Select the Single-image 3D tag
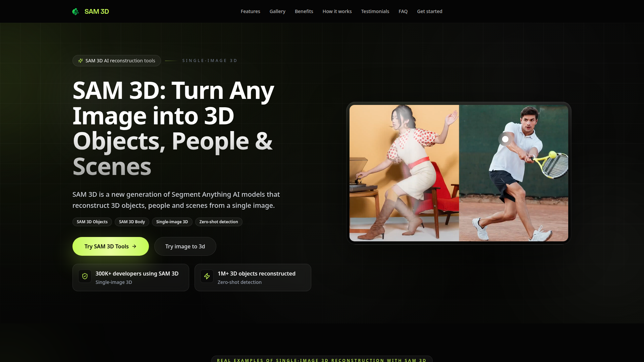The height and width of the screenshot is (362, 644). [172, 222]
